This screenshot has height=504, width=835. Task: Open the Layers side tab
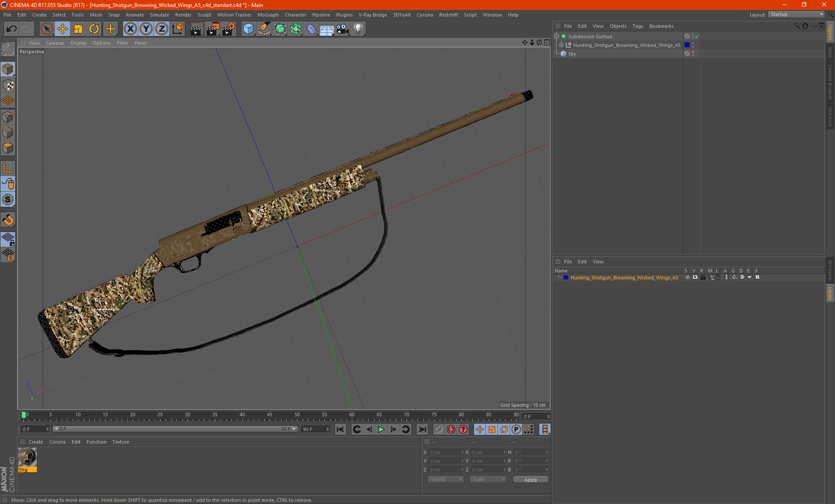pos(830,293)
